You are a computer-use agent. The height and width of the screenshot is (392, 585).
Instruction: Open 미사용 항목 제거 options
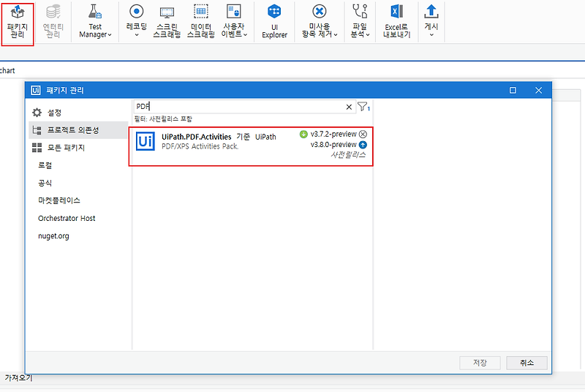click(x=320, y=21)
